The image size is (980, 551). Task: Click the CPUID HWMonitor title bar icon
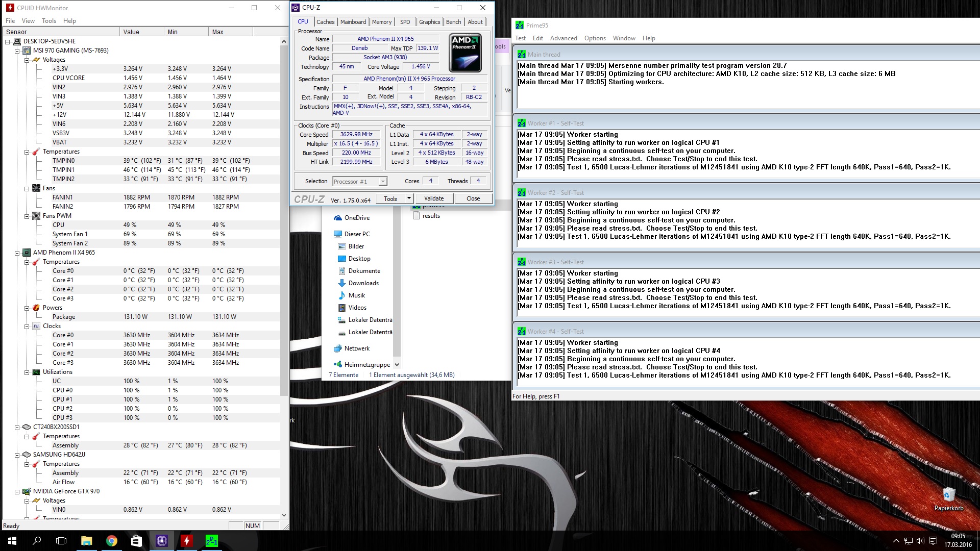10,8
